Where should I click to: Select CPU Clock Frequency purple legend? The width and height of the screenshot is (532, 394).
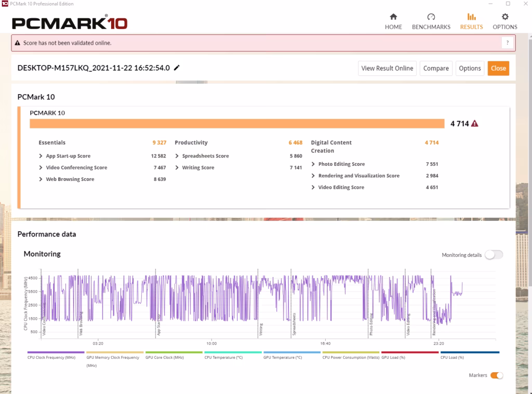tap(56, 355)
